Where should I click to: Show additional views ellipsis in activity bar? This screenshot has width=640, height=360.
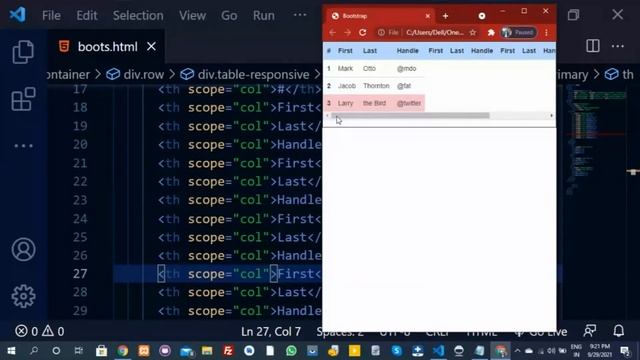click(x=23, y=146)
